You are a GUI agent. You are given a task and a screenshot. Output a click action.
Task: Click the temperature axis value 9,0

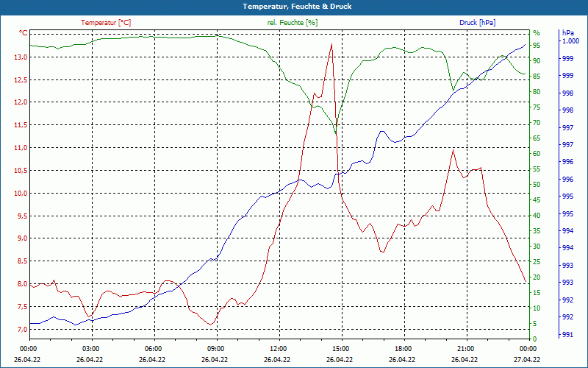tap(23, 238)
